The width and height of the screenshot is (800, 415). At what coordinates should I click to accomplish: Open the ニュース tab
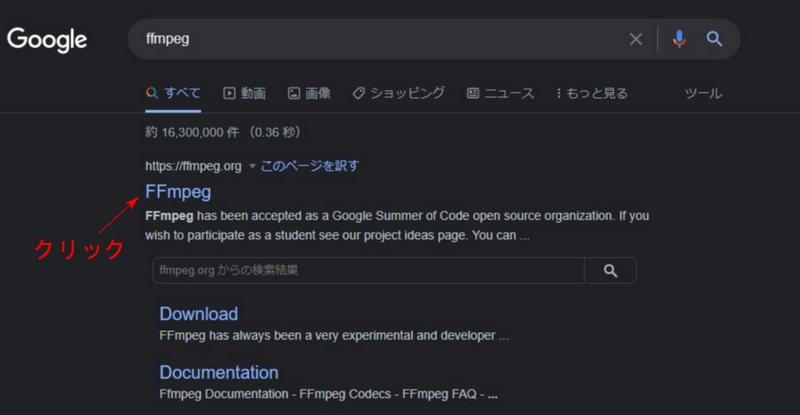[501, 93]
